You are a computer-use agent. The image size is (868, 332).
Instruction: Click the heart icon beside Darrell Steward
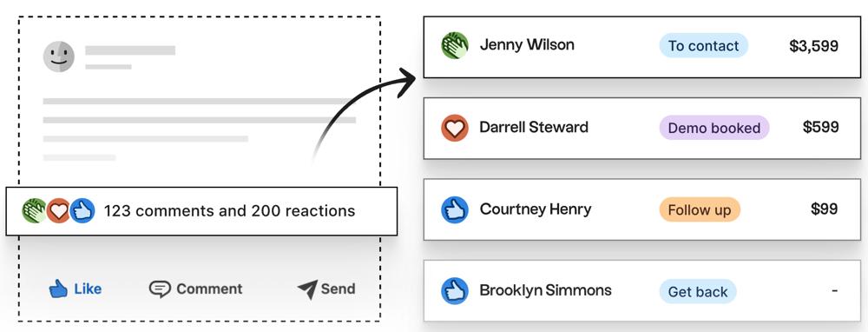[x=455, y=128]
